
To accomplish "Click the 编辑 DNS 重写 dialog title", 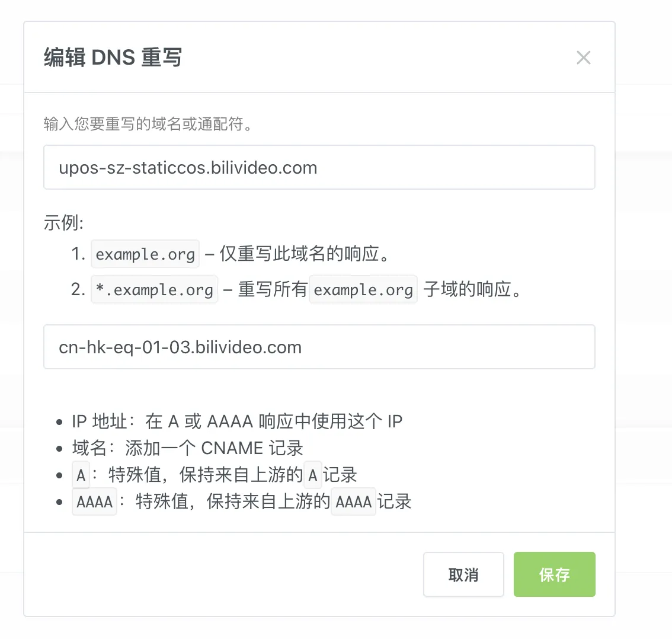I will click(x=113, y=57).
